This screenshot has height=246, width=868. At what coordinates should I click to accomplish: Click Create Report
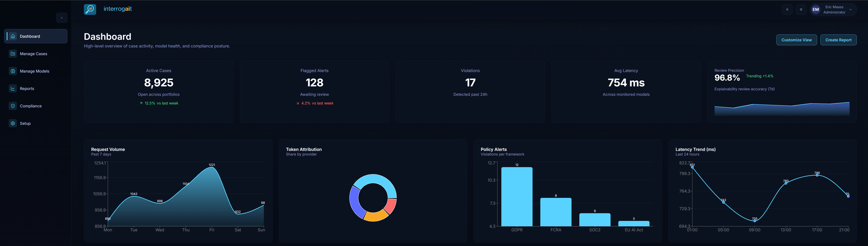[838, 40]
